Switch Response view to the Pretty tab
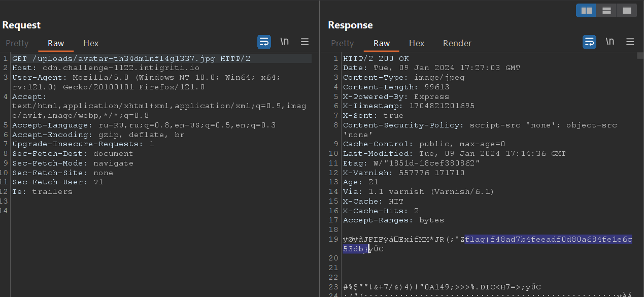The height and width of the screenshot is (297, 644). coord(342,43)
